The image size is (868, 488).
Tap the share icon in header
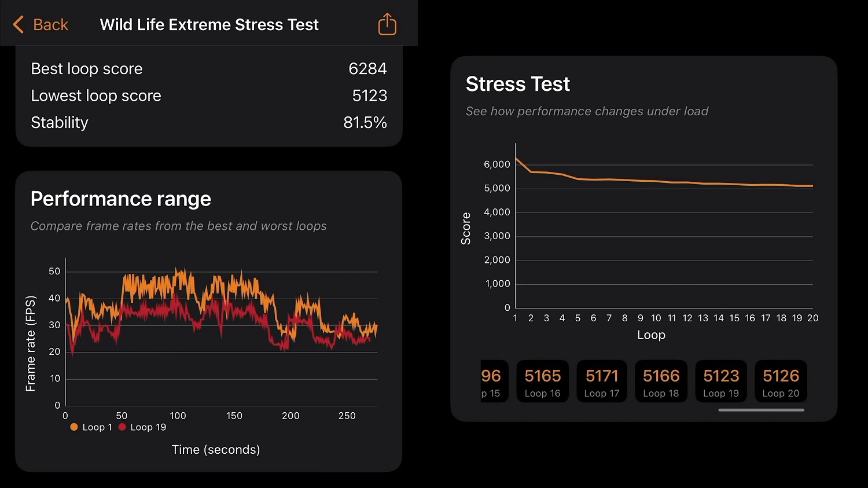tap(387, 24)
